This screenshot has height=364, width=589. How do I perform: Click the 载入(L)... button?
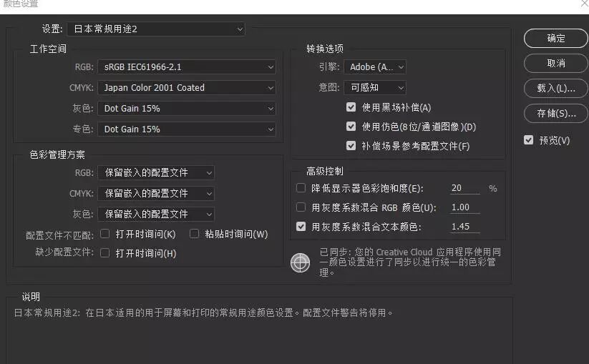tap(555, 88)
